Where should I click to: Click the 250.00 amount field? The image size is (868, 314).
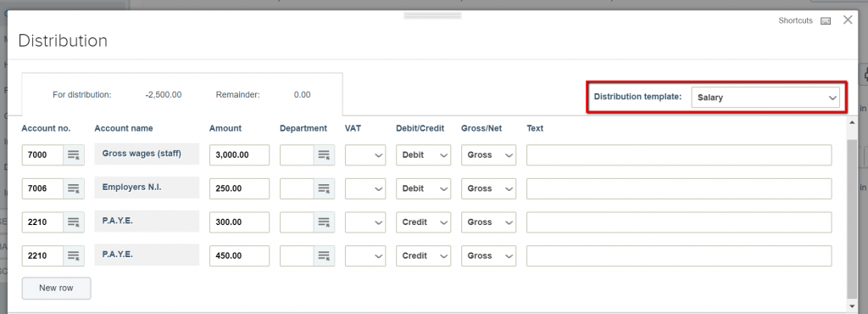coord(239,189)
